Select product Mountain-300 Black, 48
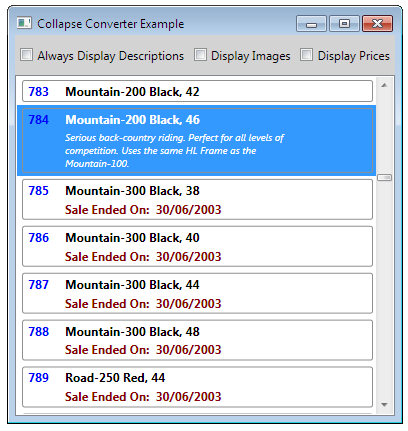Viewport: 408px width, 431px height. pos(197,340)
